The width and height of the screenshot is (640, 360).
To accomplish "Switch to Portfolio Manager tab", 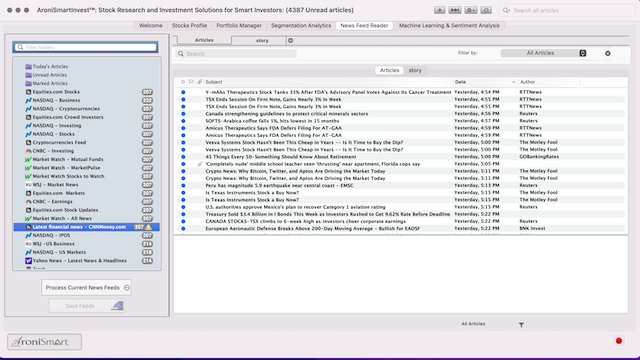I will pyautogui.click(x=239, y=25).
